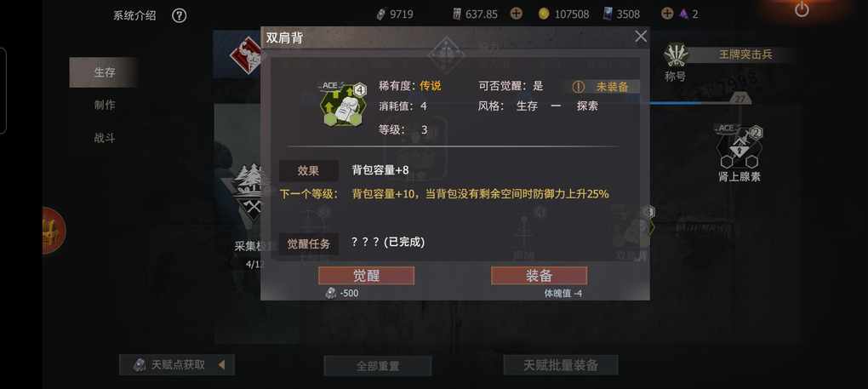Click the 觉醒 button
This screenshot has width=868, height=389.
pyautogui.click(x=366, y=276)
